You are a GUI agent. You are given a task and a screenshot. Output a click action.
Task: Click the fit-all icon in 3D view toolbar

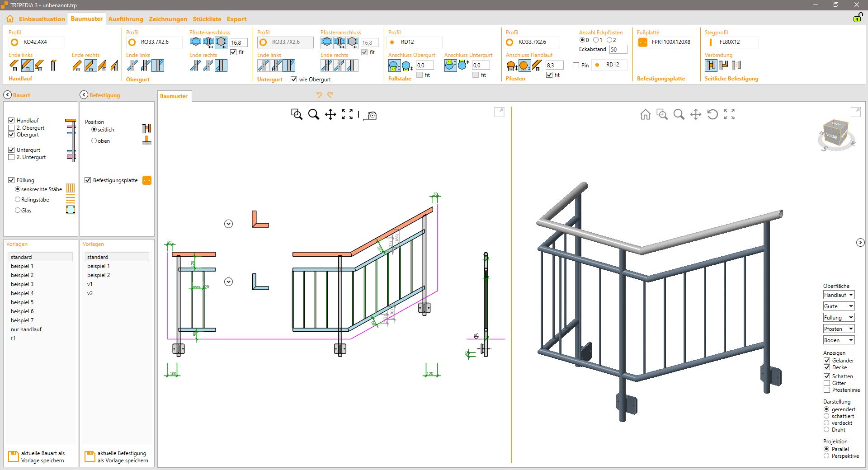pyautogui.click(x=729, y=114)
